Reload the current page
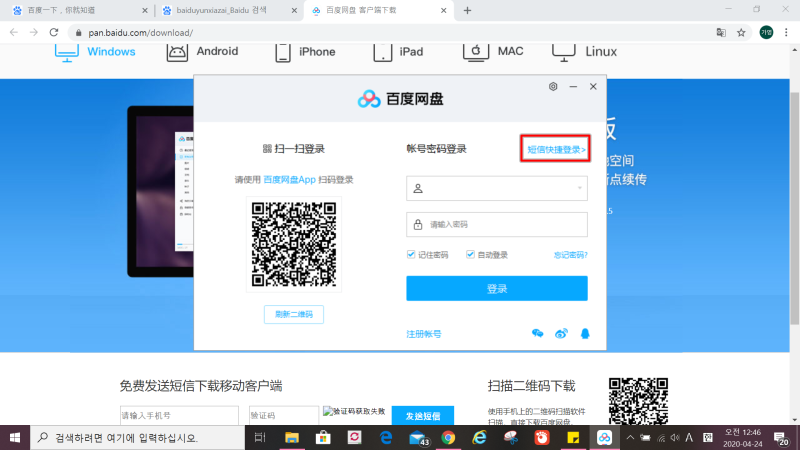 [54, 32]
